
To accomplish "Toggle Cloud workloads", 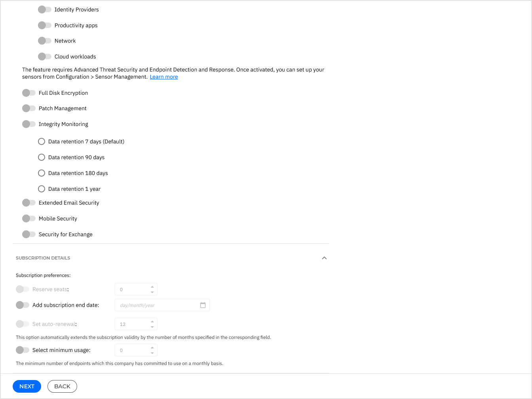I will [x=45, y=56].
